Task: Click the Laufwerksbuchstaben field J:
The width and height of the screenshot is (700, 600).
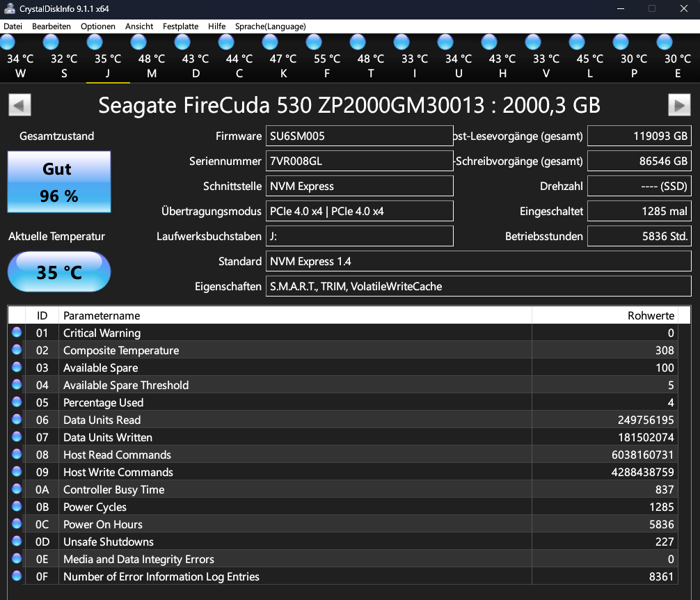Action: coord(359,236)
